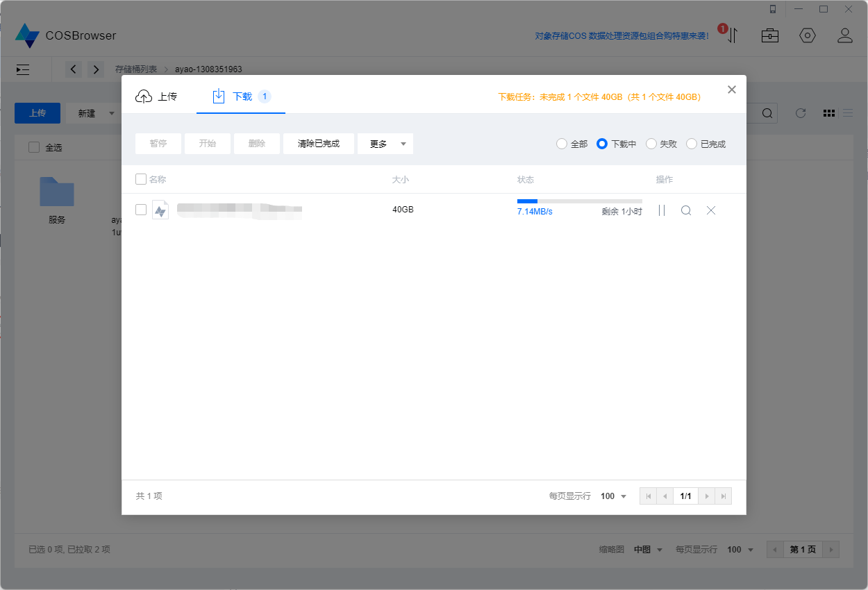Click the 清除已完成 button

319,144
